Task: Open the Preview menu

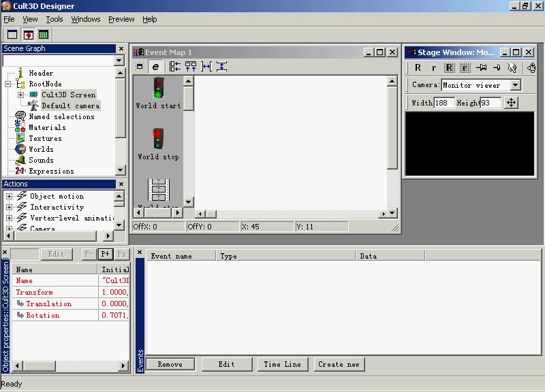Action: point(121,19)
